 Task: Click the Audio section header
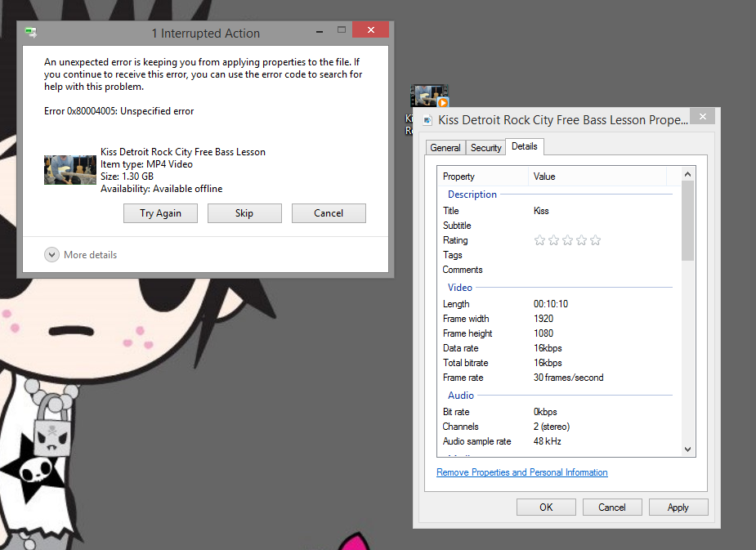tap(460, 396)
